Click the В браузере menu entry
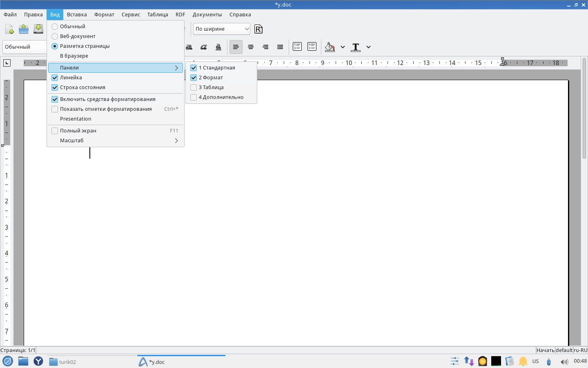The image size is (588, 368). [x=74, y=56]
